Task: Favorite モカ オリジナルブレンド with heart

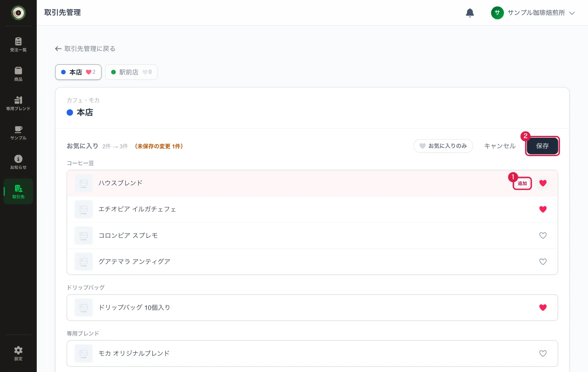Action: point(543,353)
